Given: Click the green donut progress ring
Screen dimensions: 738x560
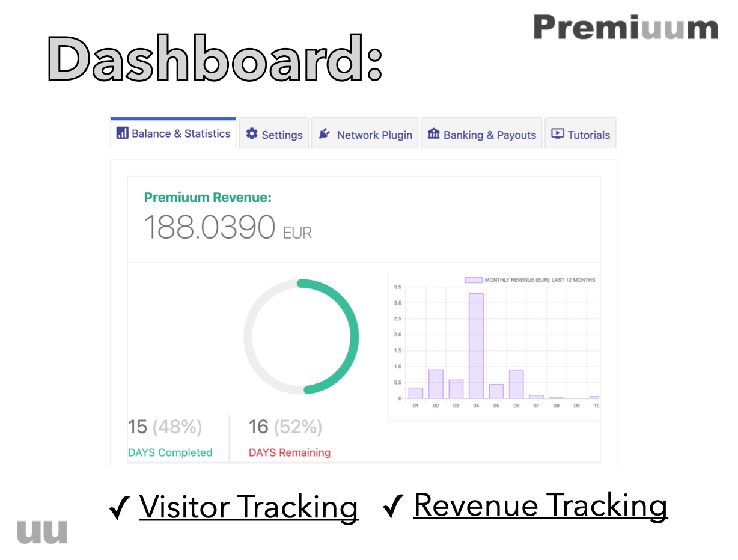Looking at the screenshot, I should pyautogui.click(x=301, y=336).
